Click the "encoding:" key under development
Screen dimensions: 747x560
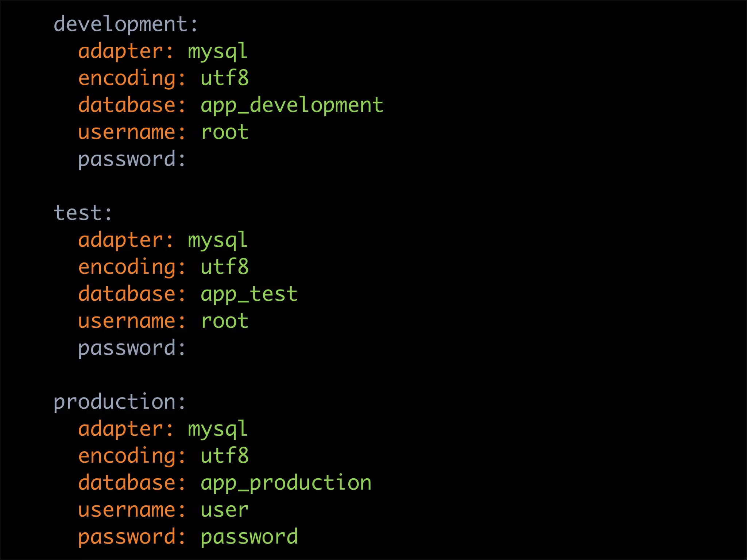click(132, 79)
